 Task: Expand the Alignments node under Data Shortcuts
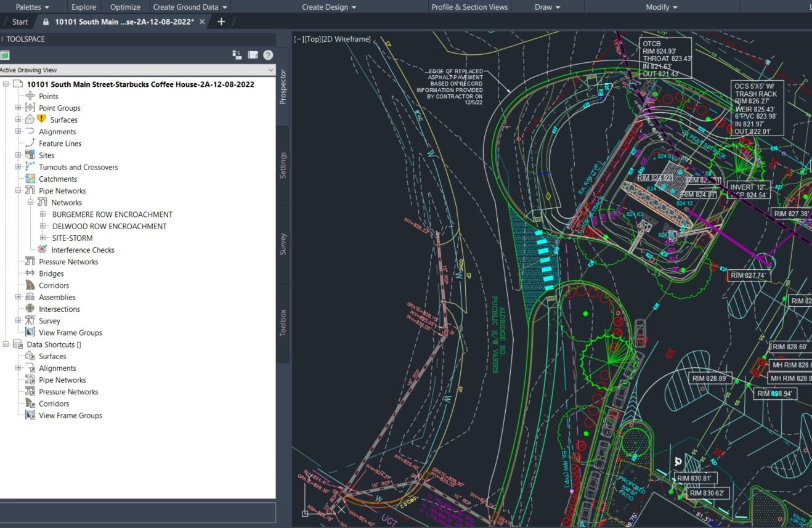tap(18, 368)
